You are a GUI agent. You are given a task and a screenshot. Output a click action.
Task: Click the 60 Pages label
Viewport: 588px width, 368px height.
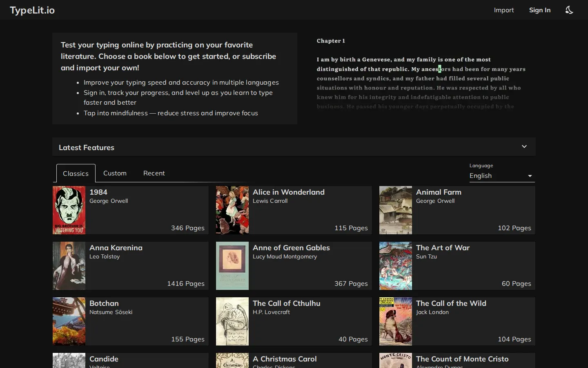tap(517, 284)
